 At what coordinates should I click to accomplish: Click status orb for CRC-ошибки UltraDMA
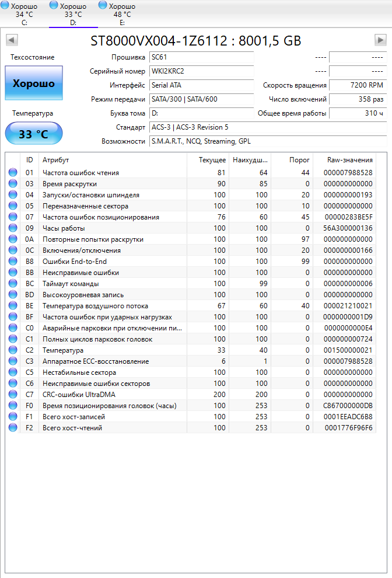(x=13, y=394)
